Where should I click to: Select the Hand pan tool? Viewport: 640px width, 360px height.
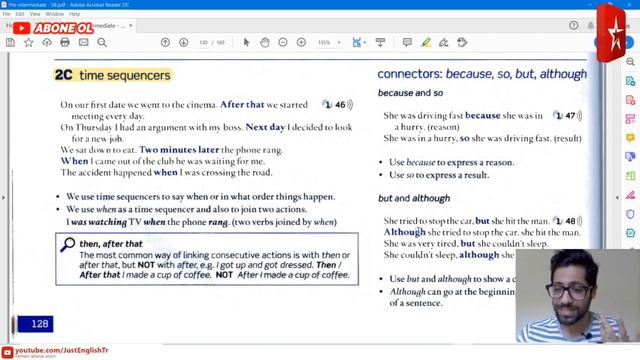[264, 42]
